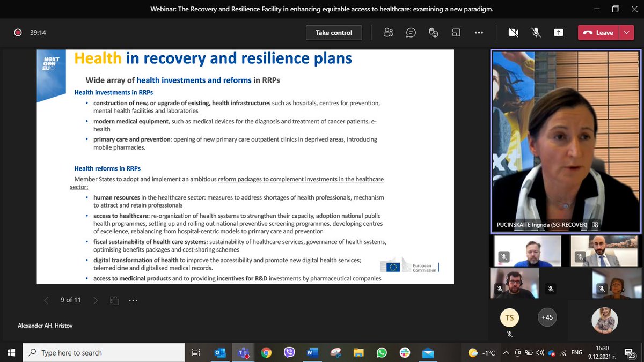This screenshot has height=362, width=644.
Task: Open Mail app from taskbar
Action: [428, 352]
